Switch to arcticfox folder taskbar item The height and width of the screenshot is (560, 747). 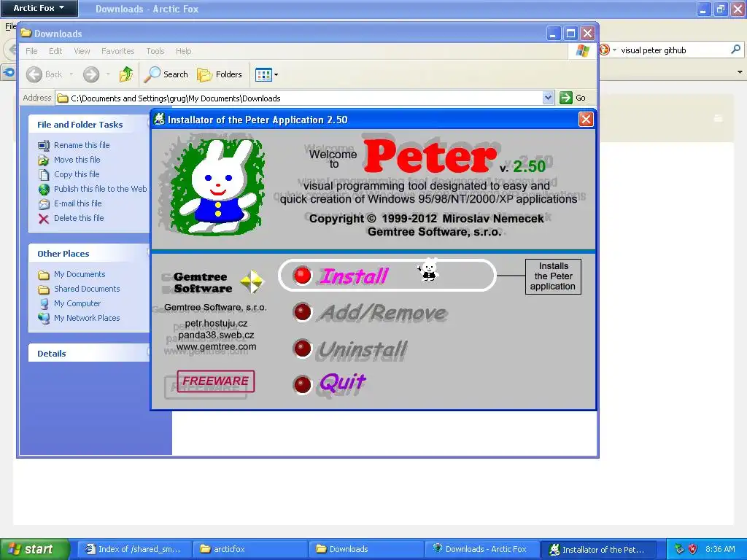click(249, 549)
